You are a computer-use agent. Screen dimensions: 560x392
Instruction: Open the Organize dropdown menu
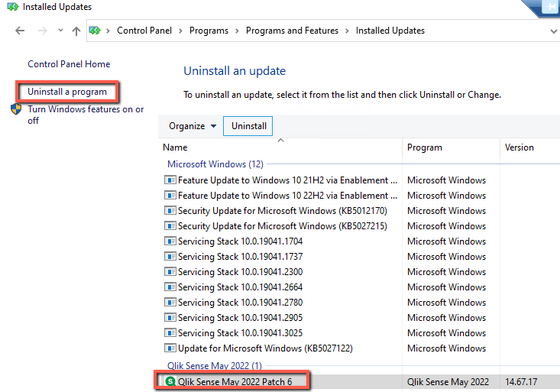(x=193, y=126)
